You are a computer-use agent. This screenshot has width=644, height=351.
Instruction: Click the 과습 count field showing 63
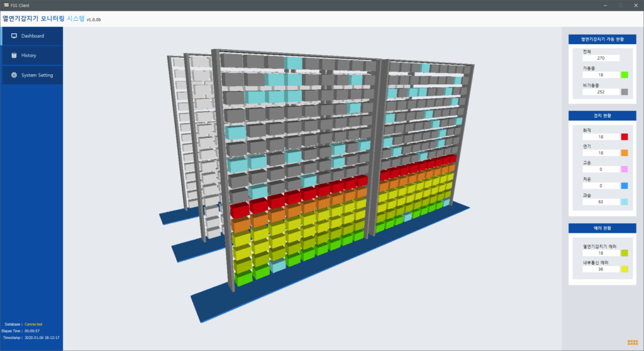(x=601, y=202)
